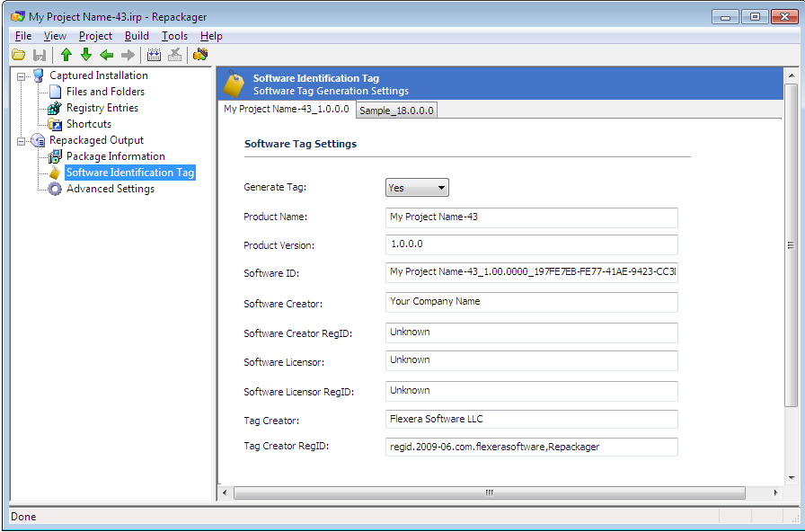Select Shortcuts in the tree view
805x532 pixels.
point(89,124)
